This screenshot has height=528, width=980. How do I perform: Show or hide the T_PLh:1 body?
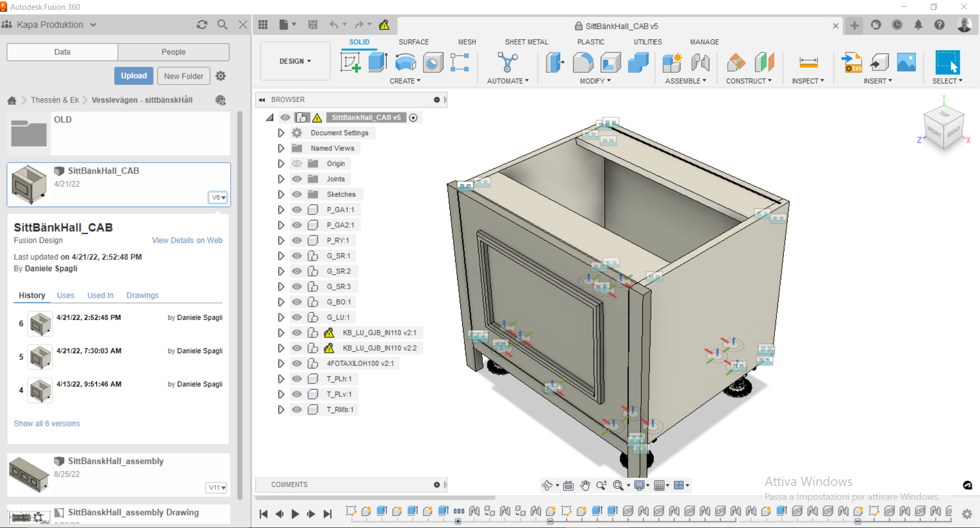tap(297, 379)
